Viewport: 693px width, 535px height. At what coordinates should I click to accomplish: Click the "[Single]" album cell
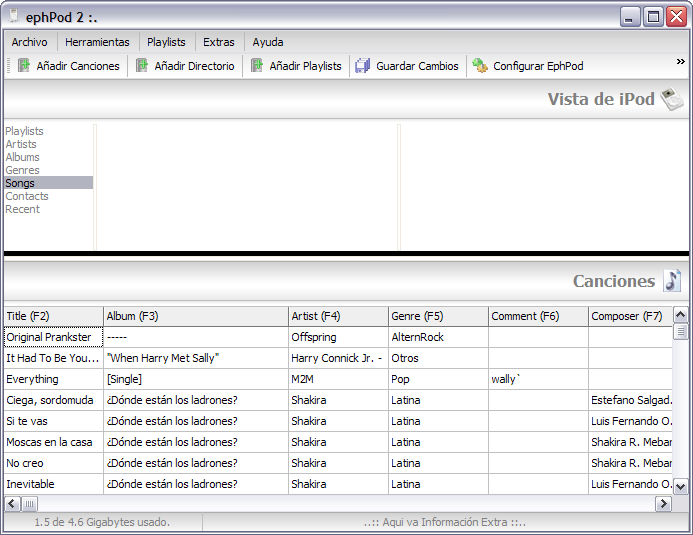coord(196,379)
